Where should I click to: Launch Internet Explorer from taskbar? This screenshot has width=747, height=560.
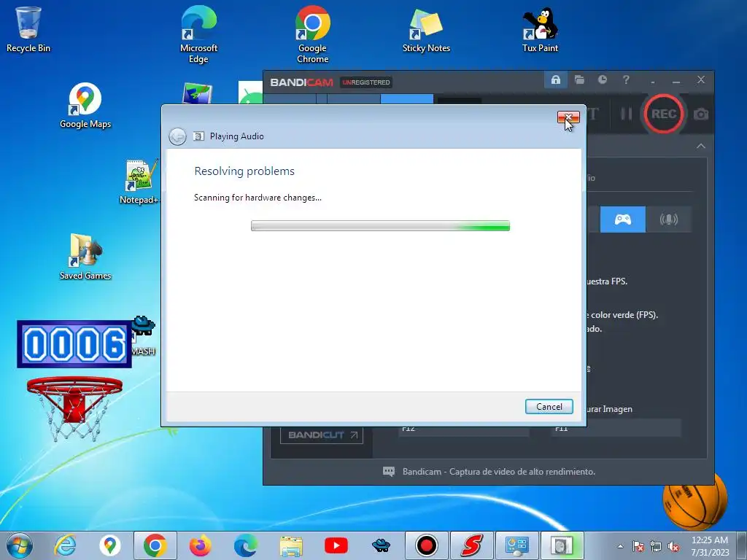[65, 545]
